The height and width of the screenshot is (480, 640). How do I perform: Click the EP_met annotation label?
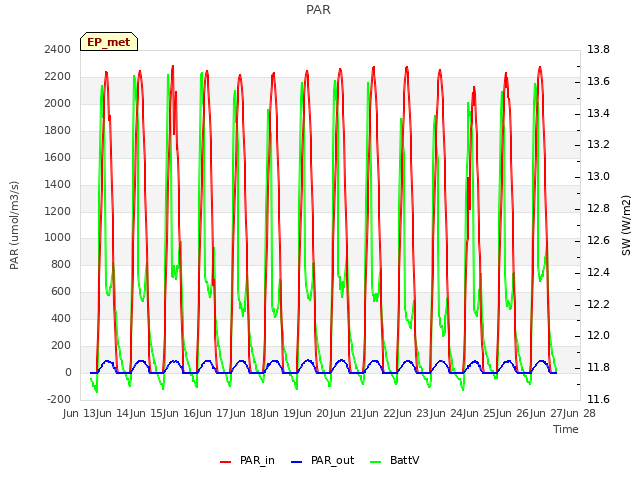(109, 42)
